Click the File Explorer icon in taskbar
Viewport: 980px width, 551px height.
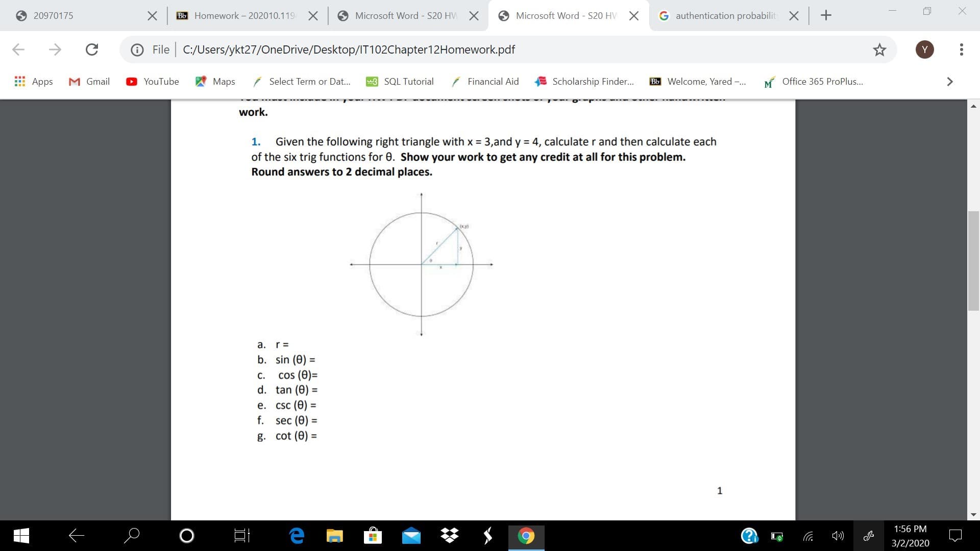(333, 536)
